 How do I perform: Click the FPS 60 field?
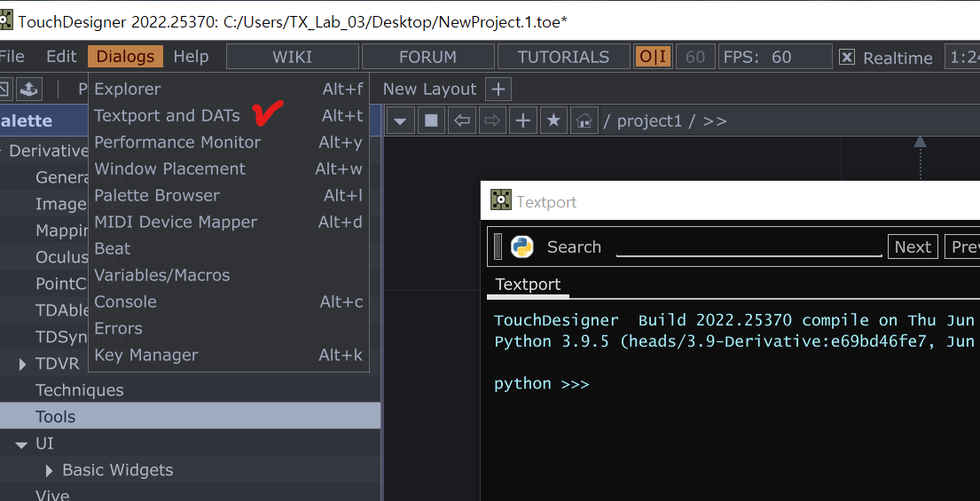[x=775, y=57]
